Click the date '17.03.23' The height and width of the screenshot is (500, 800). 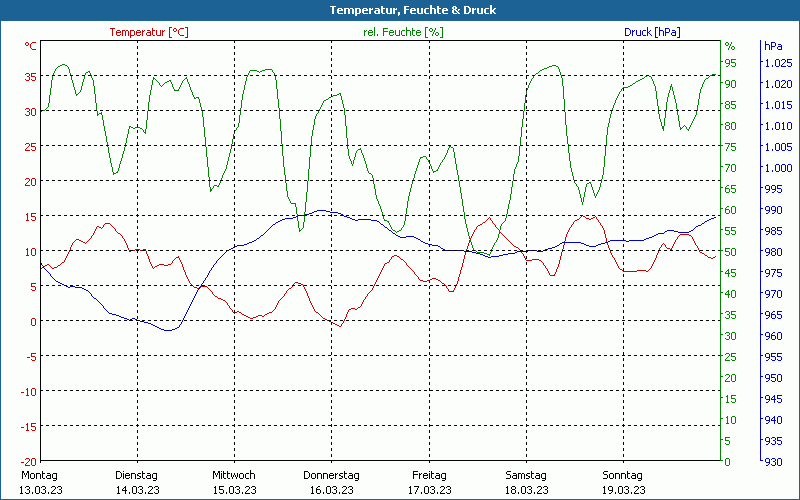pos(429,490)
